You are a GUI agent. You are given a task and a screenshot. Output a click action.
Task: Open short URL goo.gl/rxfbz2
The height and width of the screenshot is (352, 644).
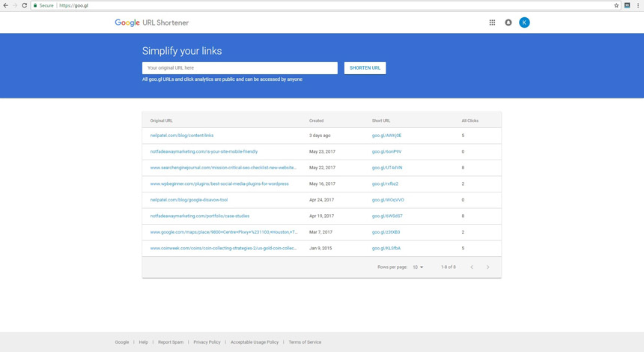(385, 184)
